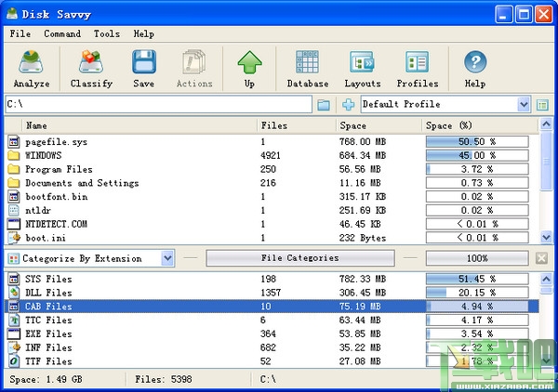Screen dimensions: 558x392
Task: Open the Help menu
Action: [144, 33]
